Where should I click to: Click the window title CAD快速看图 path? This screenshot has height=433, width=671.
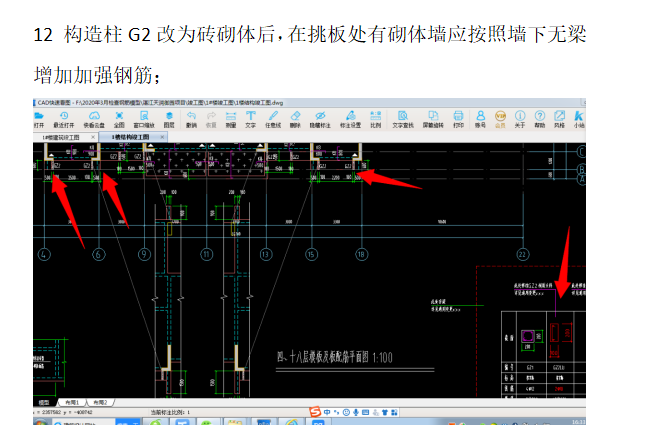pyautogui.click(x=160, y=103)
